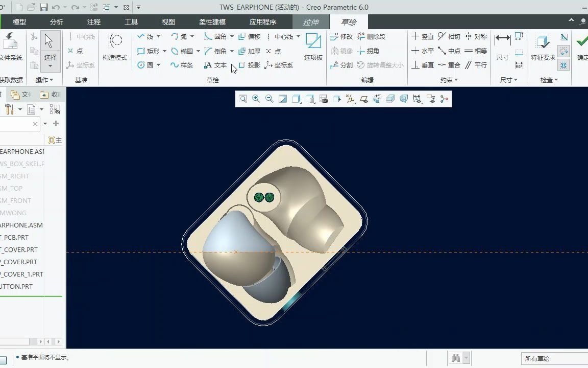Open the 椭圆 (Ellipse) dropdown arrow
The width and height of the screenshot is (588, 368).
pos(198,51)
